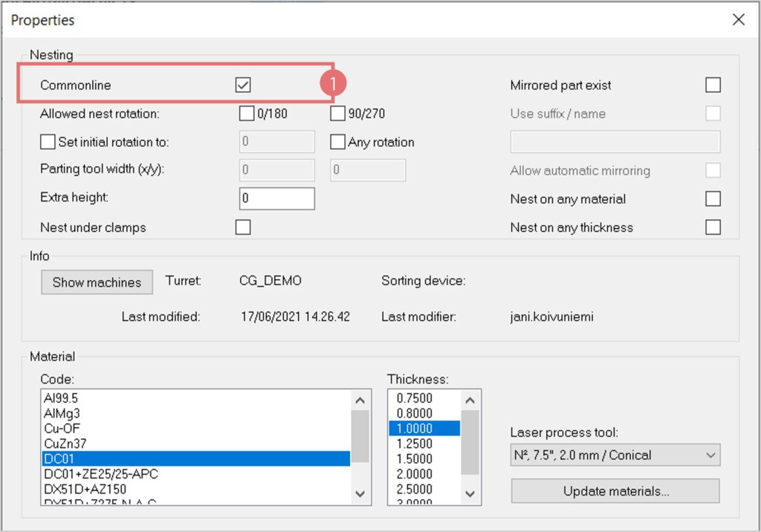
Task: Pick 1.5000 thickness value
Action: click(415, 458)
